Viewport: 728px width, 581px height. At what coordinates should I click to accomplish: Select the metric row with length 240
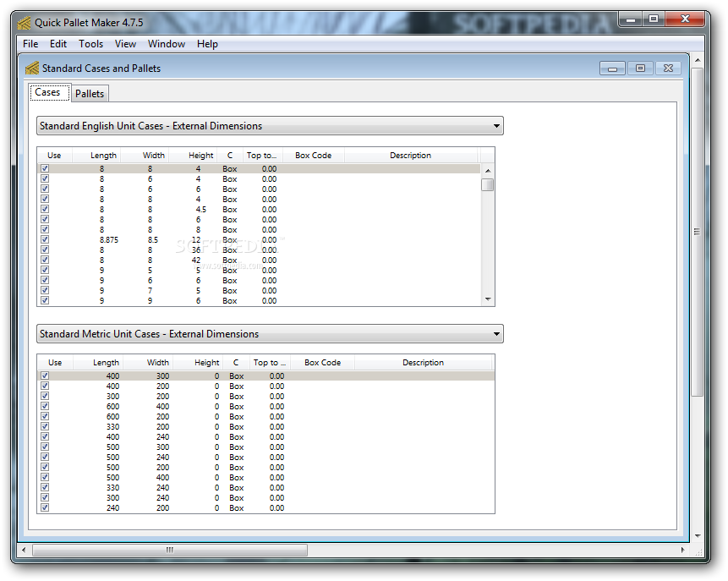coord(266,507)
